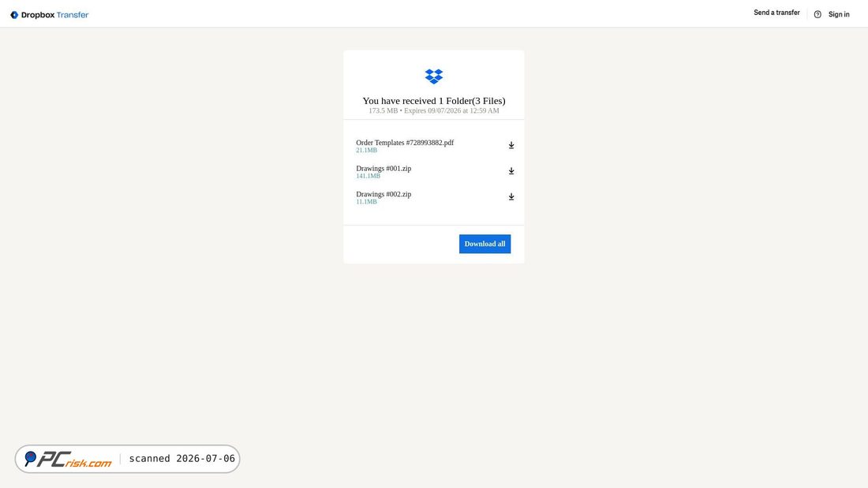Click the help question mark icon
Image resolution: width=868 pixels, height=488 pixels.
[817, 14]
